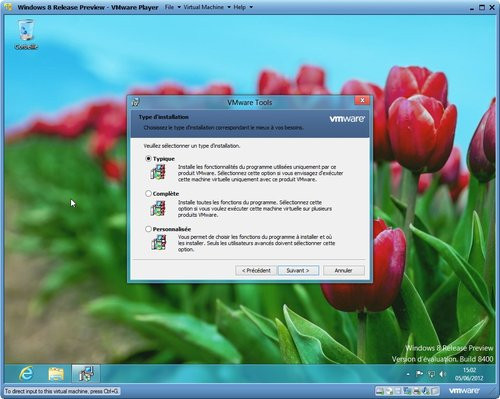Click the printer device icon
This screenshot has height=399, width=500.
(x=417, y=391)
